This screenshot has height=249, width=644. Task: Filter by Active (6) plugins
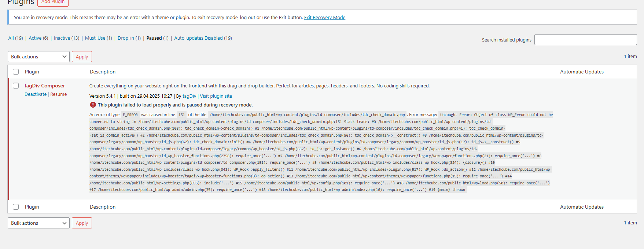tap(38, 38)
